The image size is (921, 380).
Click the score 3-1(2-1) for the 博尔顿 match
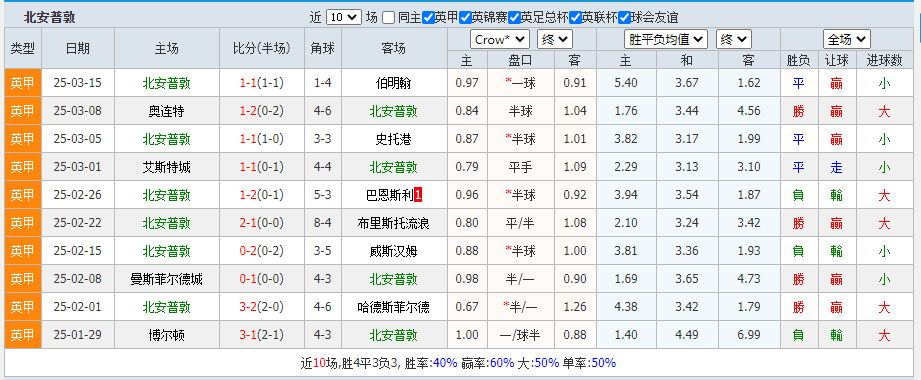coord(261,335)
